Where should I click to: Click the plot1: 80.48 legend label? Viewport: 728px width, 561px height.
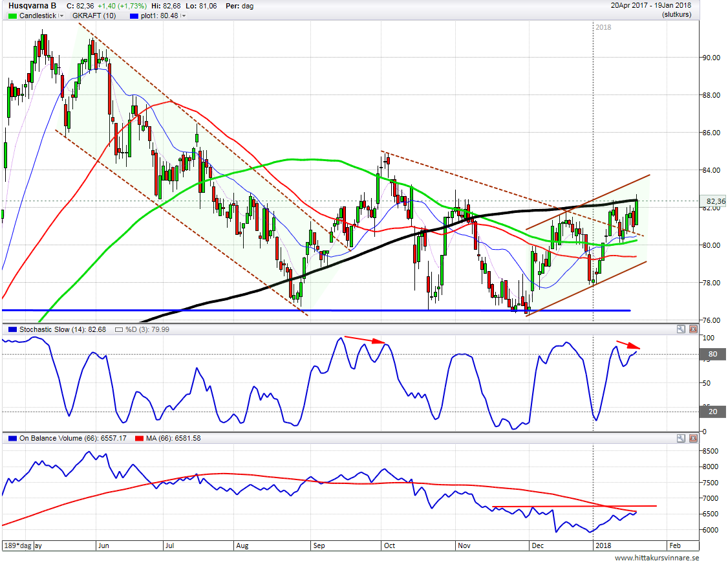click(x=159, y=16)
